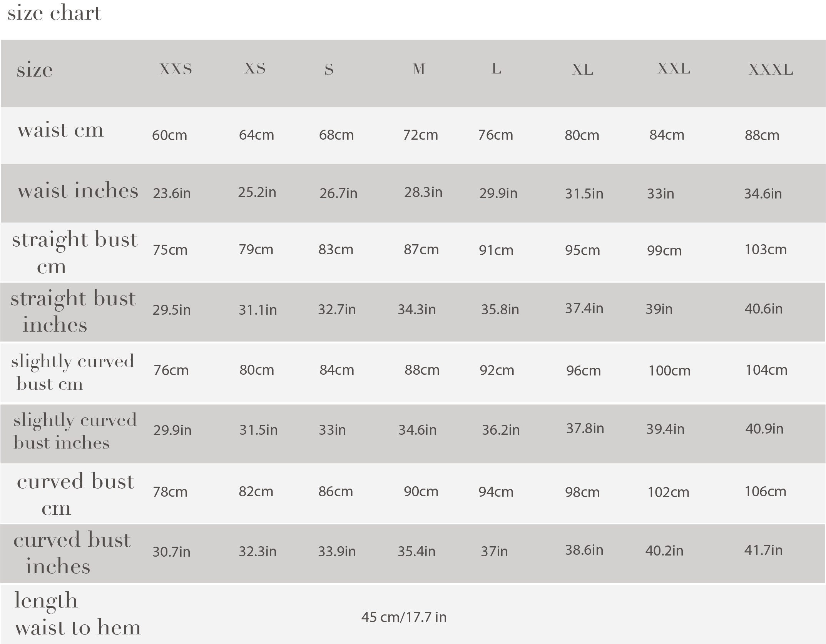This screenshot has width=826, height=644.
Task: Click the 90cm curved bust value
Action: pos(421,491)
